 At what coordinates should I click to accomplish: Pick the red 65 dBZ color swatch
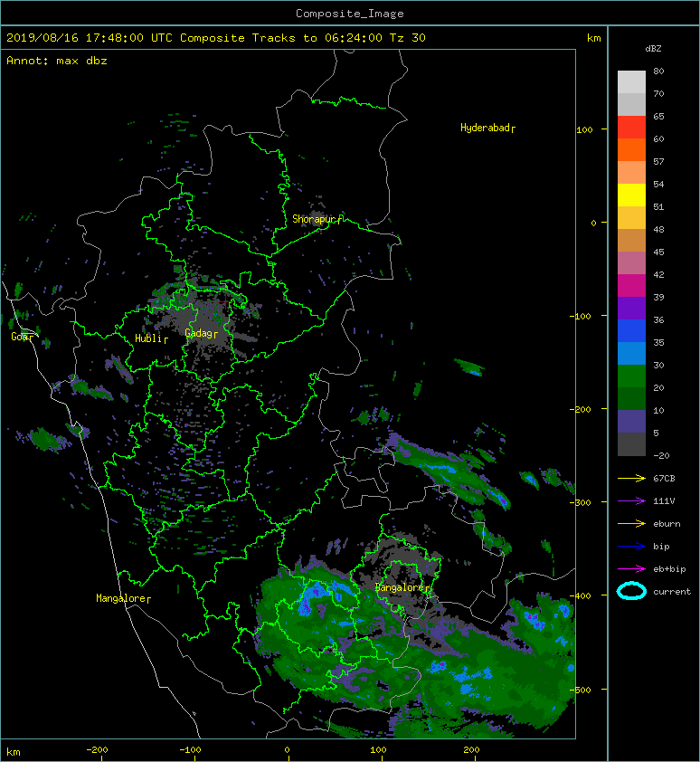(631, 128)
